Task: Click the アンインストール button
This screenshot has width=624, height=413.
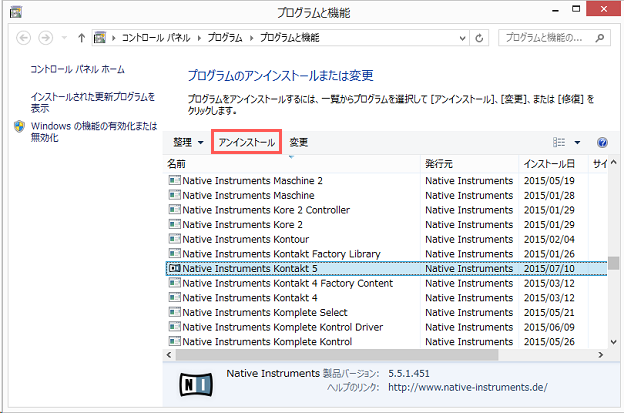Action: click(246, 142)
